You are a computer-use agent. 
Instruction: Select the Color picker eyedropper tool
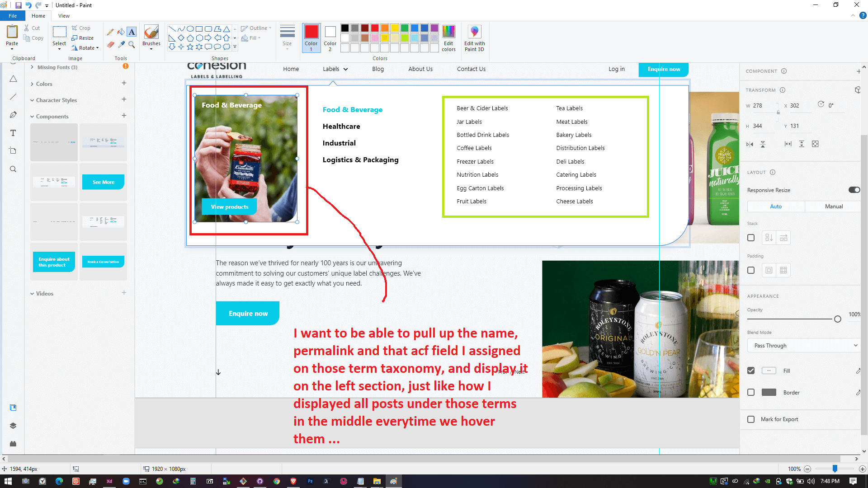point(121,44)
